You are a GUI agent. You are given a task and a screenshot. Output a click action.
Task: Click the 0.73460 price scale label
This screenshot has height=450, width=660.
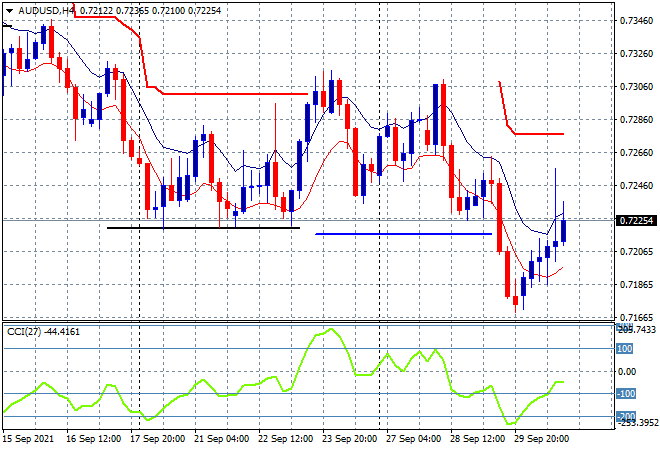click(x=636, y=20)
